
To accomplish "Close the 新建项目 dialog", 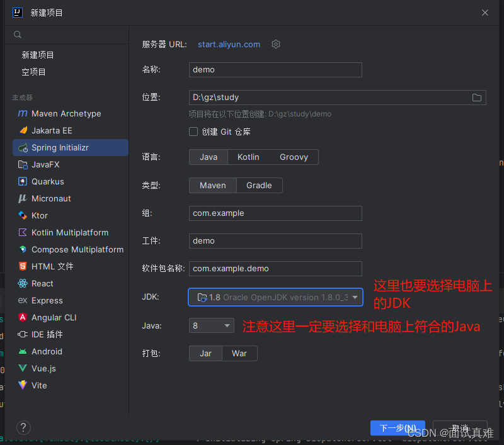I will 485,13.
